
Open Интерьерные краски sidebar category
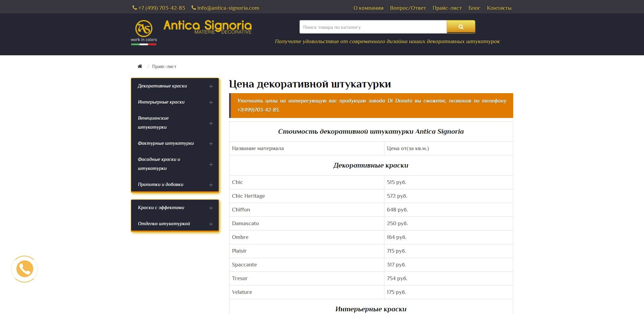point(161,102)
